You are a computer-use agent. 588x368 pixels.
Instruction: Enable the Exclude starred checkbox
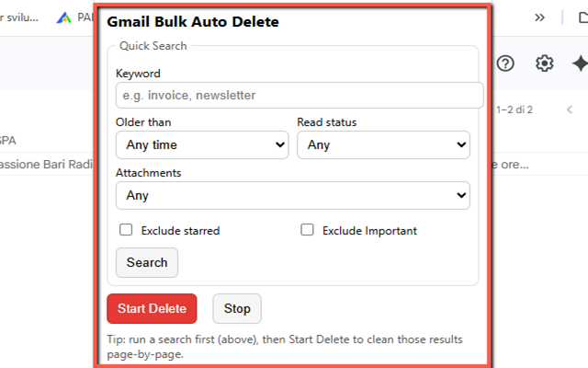click(126, 230)
